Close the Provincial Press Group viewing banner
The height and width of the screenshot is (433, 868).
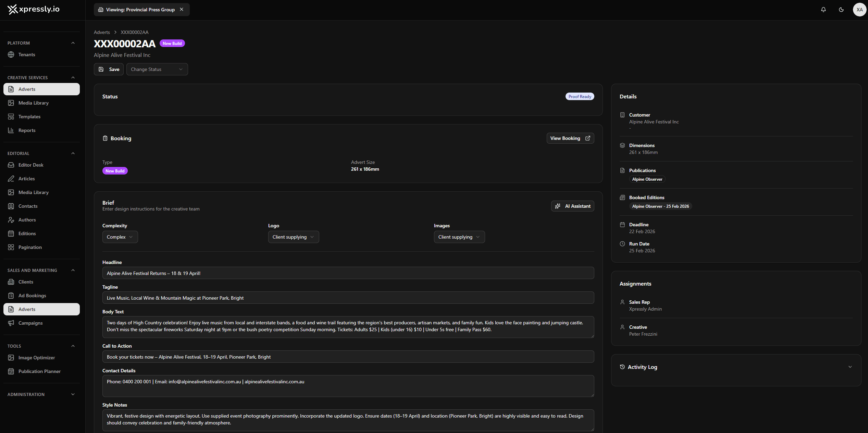click(182, 10)
